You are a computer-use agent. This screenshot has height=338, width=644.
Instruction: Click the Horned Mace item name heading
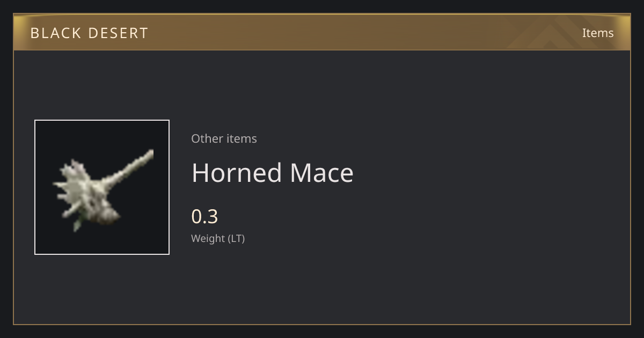pyautogui.click(x=273, y=173)
